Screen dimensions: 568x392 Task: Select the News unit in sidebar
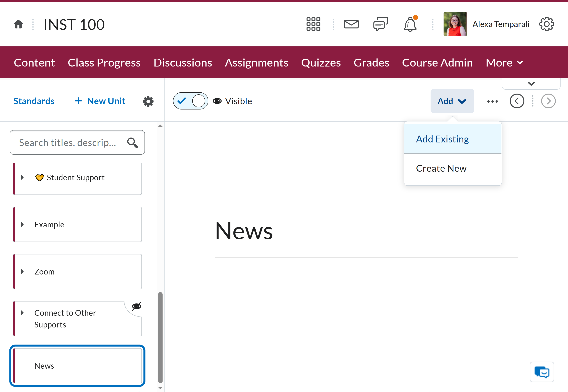pyautogui.click(x=77, y=366)
